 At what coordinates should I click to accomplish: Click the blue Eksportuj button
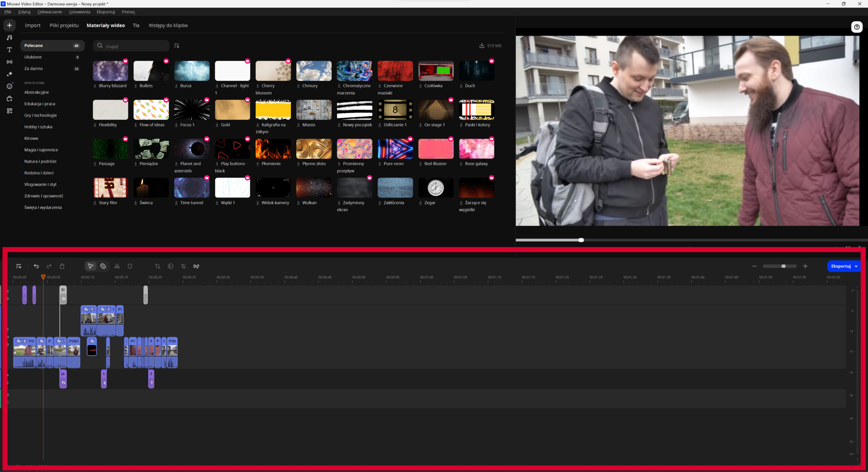[x=841, y=266]
